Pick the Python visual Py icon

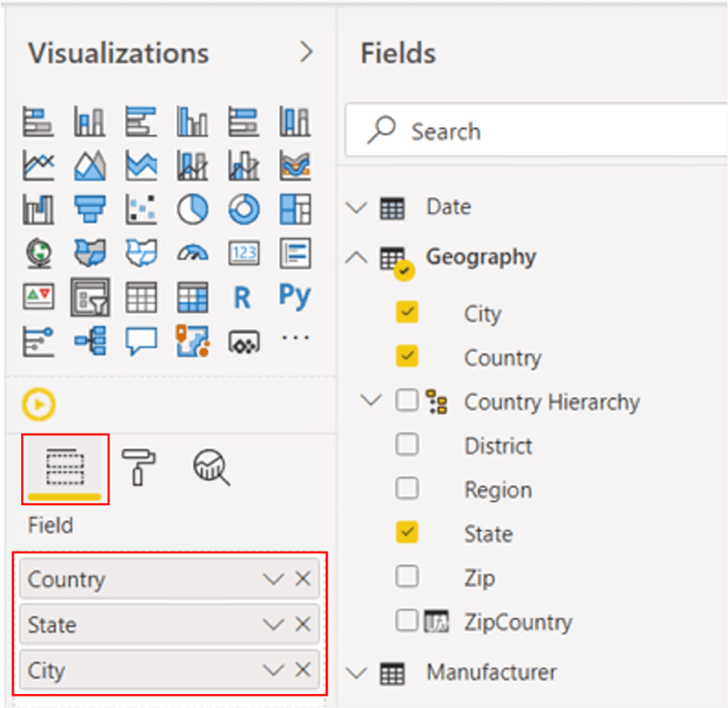pos(295,297)
